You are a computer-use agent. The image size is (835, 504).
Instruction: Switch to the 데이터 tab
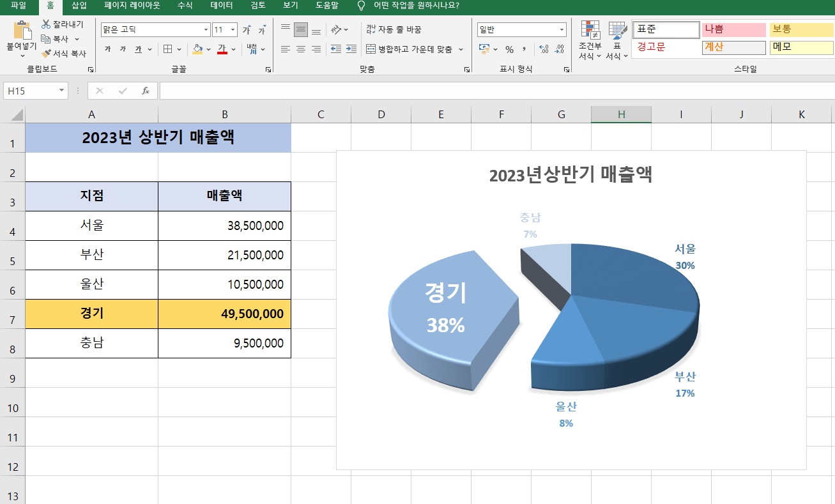[x=222, y=6]
